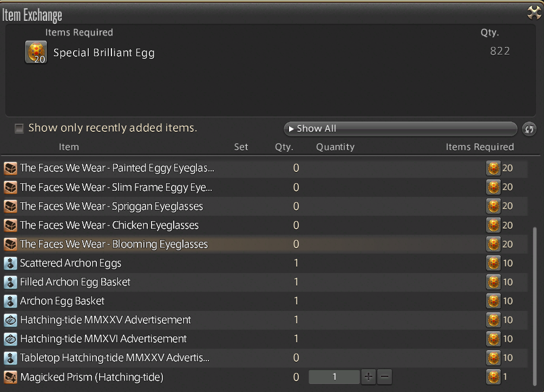Click the Special Brilliant Egg icon at top
Image resolution: width=544 pixels, height=392 pixels.
point(36,52)
